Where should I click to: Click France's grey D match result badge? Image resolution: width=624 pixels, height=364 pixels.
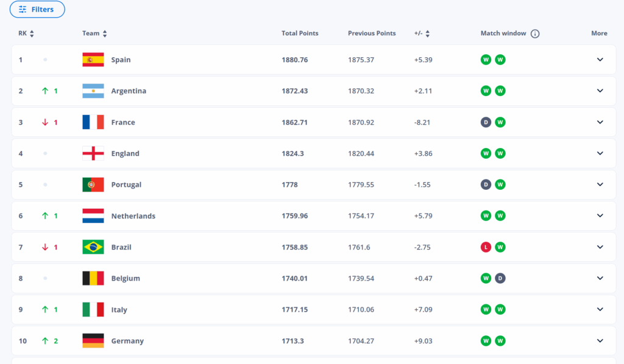[486, 122]
